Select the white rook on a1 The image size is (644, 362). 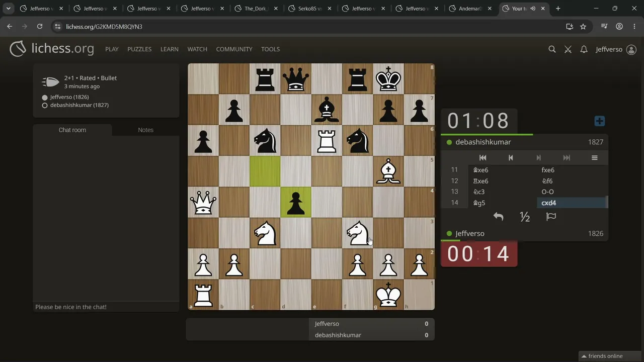pos(203,295)
